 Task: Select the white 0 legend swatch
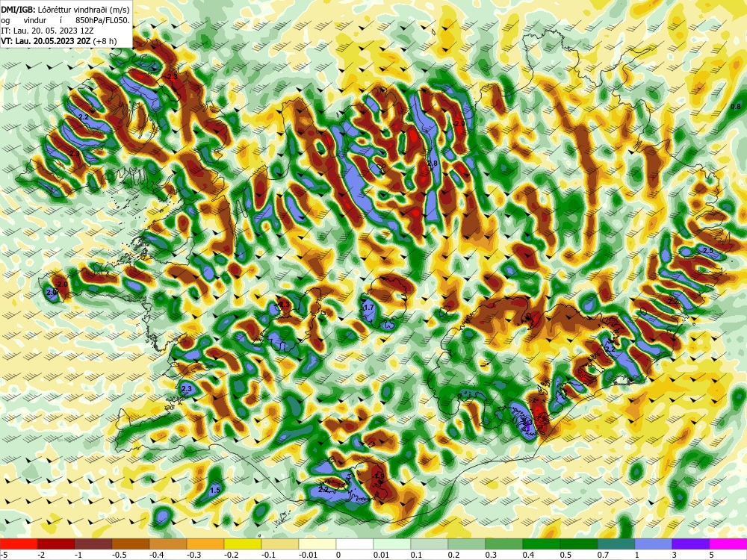click(x=355, y=544)
